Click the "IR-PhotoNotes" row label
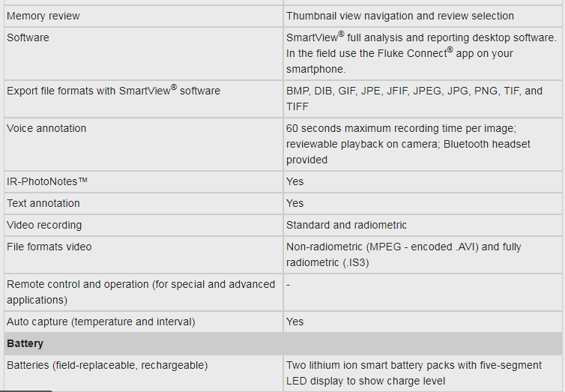Screen dimensions: 565x392 (x=47, y=181)
